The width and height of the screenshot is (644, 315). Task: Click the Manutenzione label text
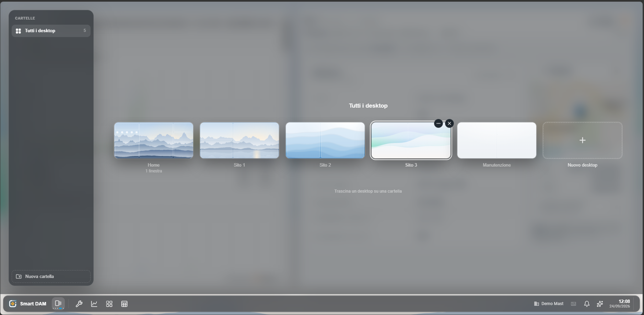pos(497,165)
